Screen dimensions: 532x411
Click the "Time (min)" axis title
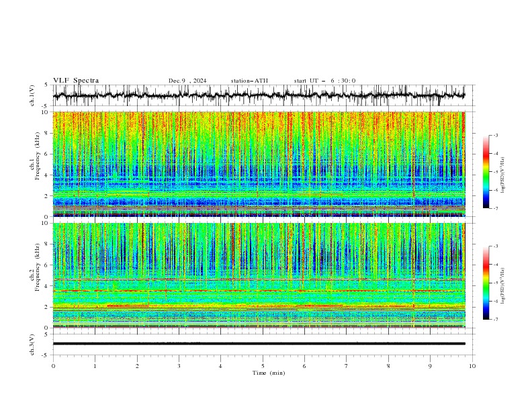(x=269, y=373)
